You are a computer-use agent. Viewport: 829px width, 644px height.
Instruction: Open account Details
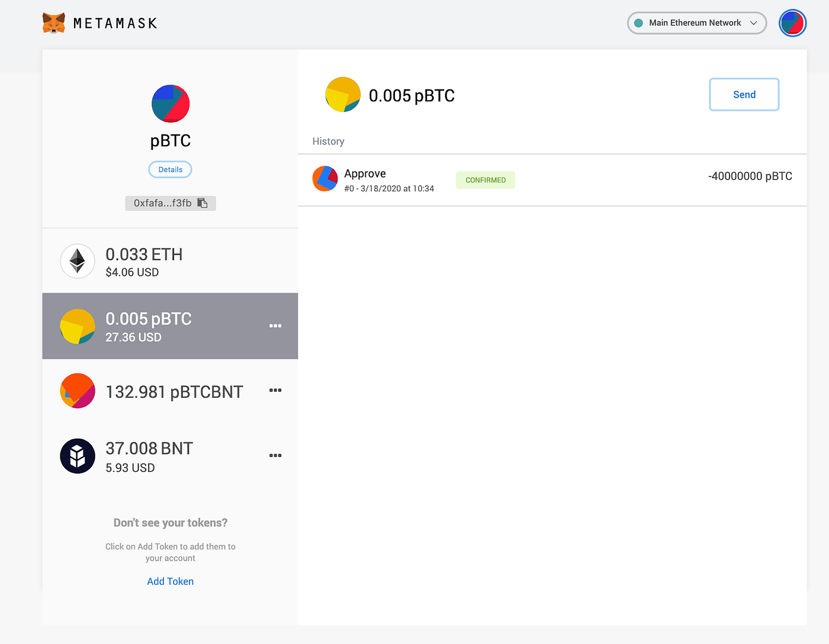point(171,169)
